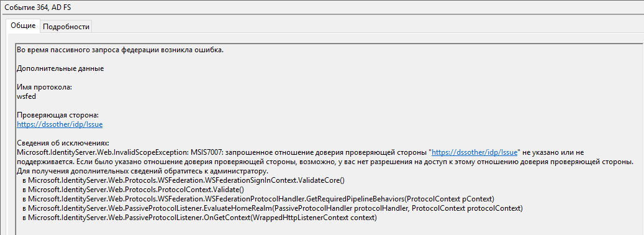
Task: Click the line Во время пассивного запроса федерации
Action: pos(120,50)
